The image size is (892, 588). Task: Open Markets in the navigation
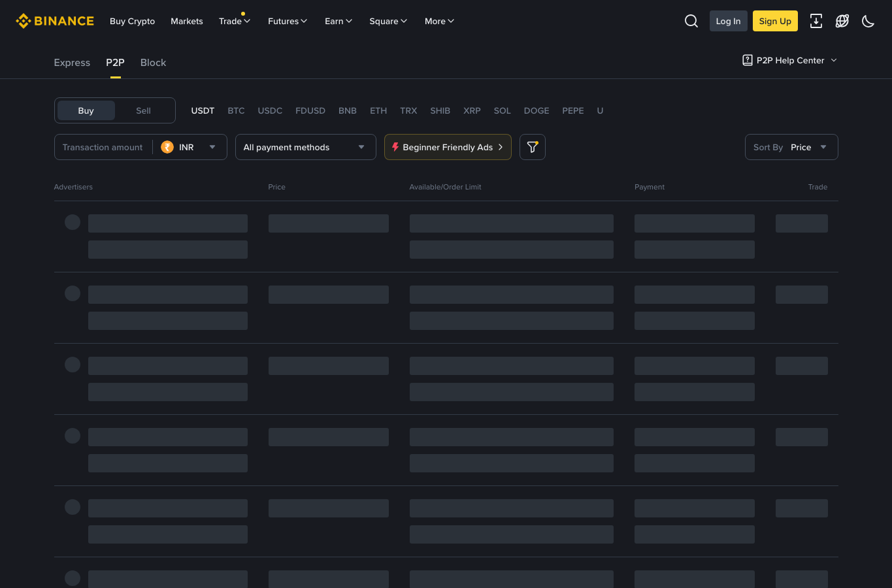187,21
